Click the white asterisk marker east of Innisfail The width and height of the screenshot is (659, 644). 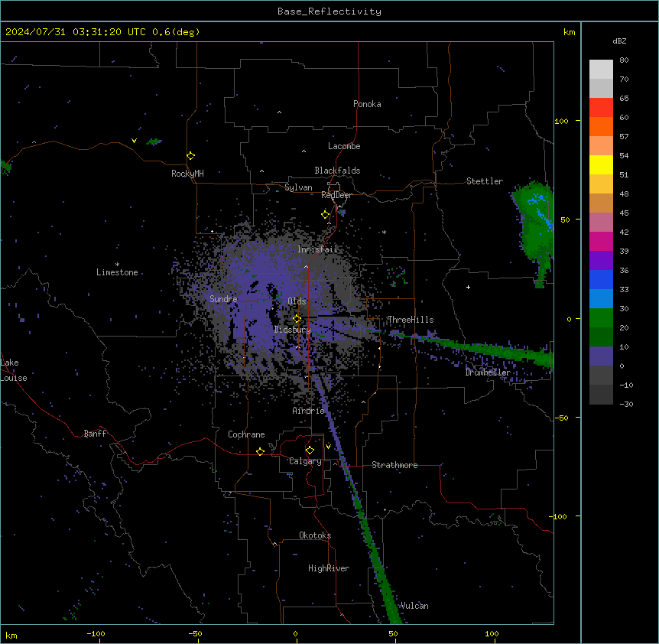[x=384, y=232]
